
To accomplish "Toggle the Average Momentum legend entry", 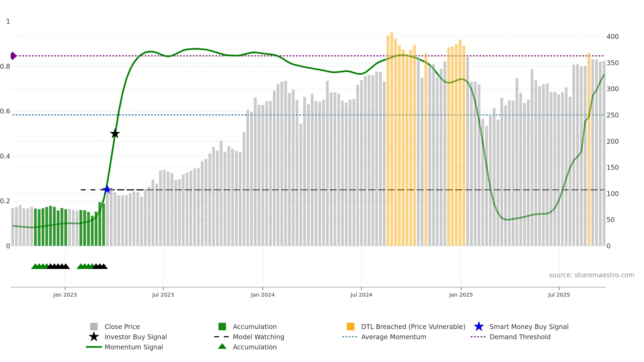I will pos(384,337).
